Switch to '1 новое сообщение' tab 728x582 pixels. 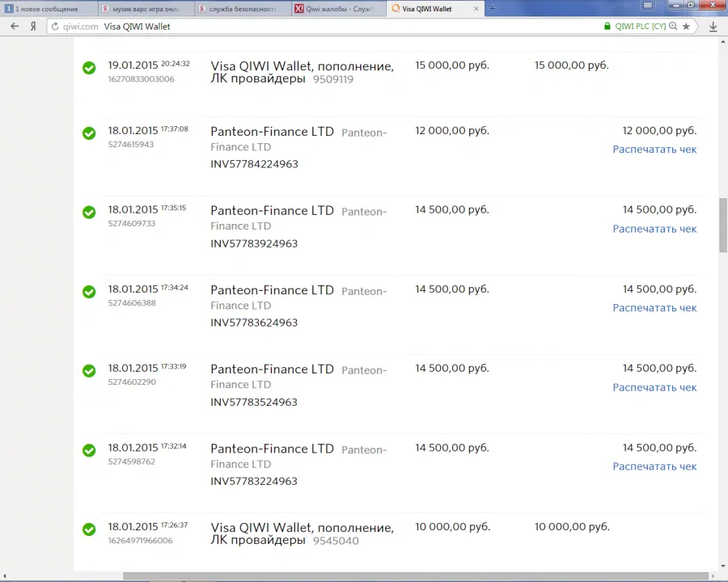pos(49,9)
